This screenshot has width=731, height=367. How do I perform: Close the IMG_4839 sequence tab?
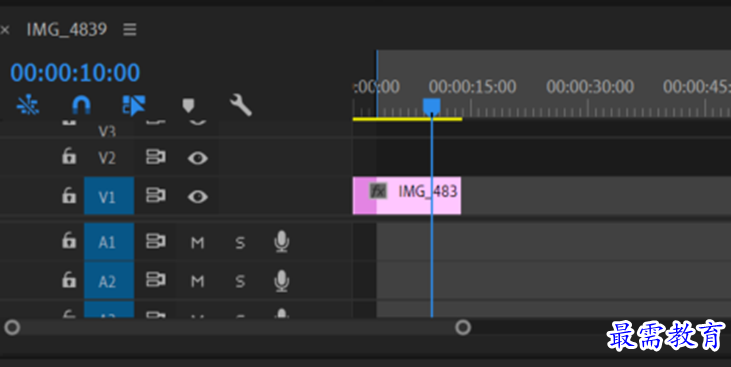5,30
